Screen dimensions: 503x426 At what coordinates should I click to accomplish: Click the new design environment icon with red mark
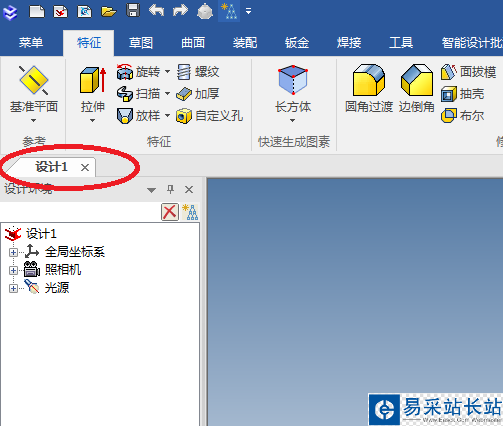pyautogui.click(x=61, y=11)
